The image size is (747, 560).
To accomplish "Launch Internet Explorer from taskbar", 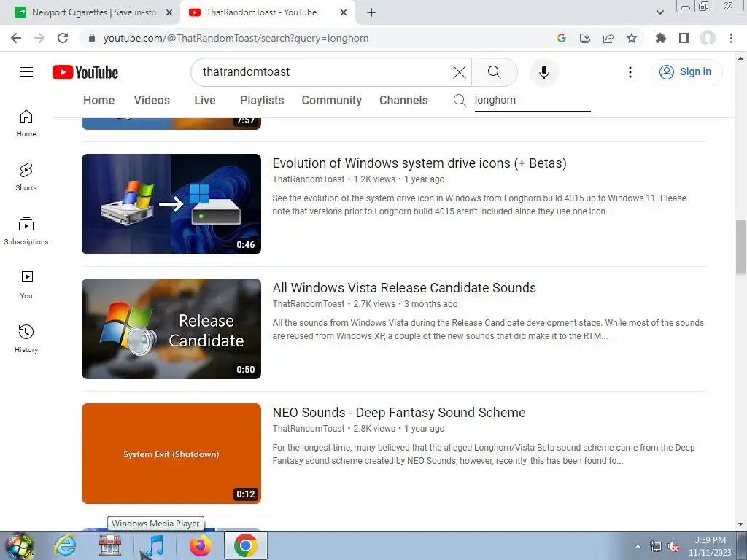I will point(65,545).
